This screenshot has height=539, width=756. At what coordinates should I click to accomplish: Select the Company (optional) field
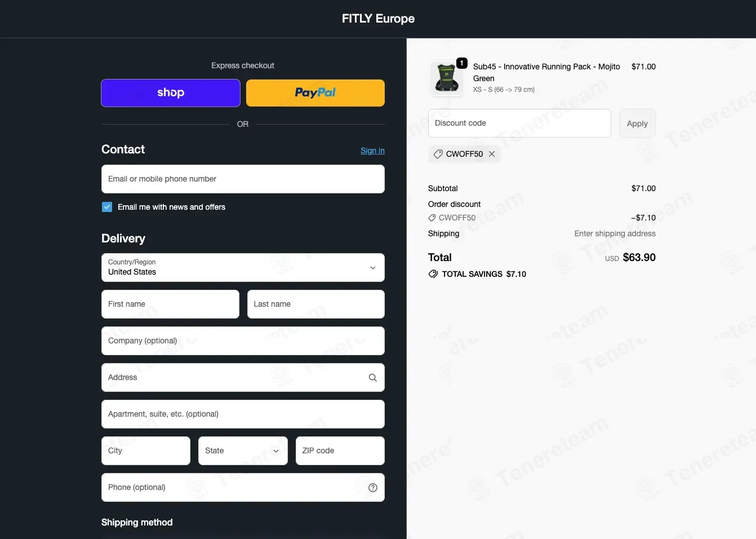pyautogui.click(x=243, y=341)
